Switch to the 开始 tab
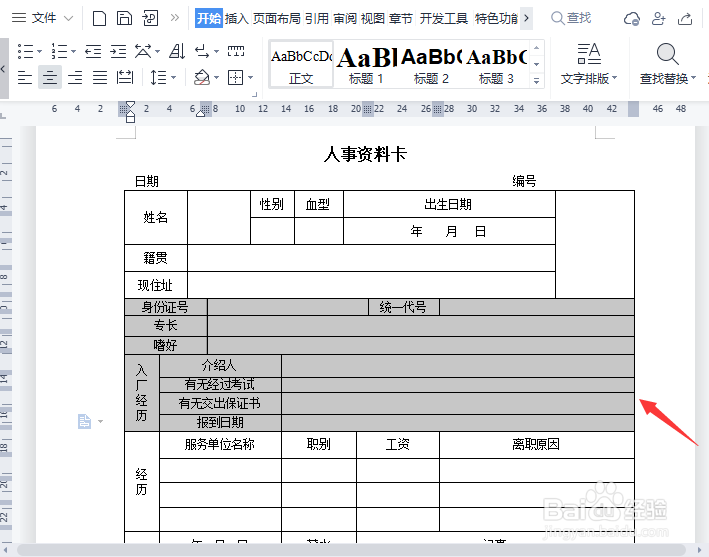Viewport: 709px width, 557px height. [209, 19]
